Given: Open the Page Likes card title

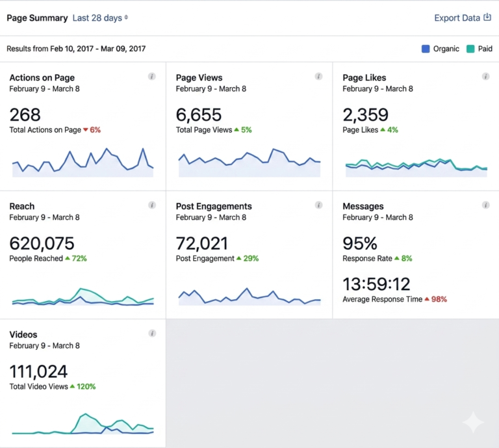Looking at the screenshot, I should pyautogui.click(x=365, y=77).
